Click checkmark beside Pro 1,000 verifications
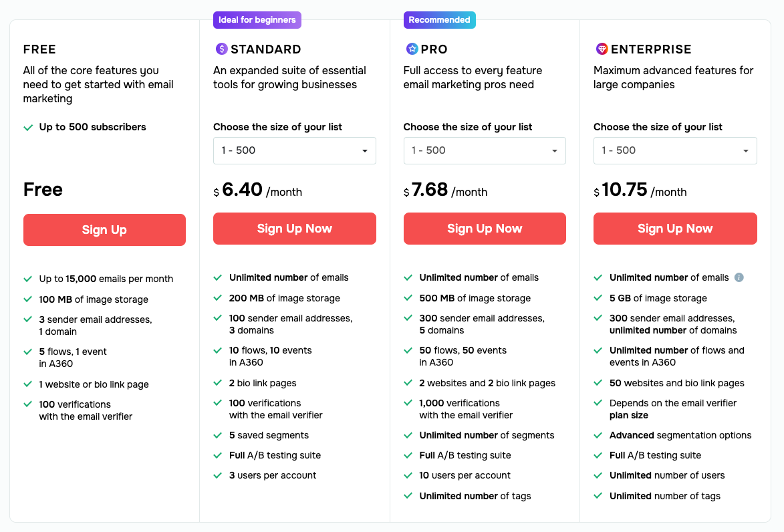Image resolution: width=784 pixels, height=532 pixels. [x=408, y=403]
